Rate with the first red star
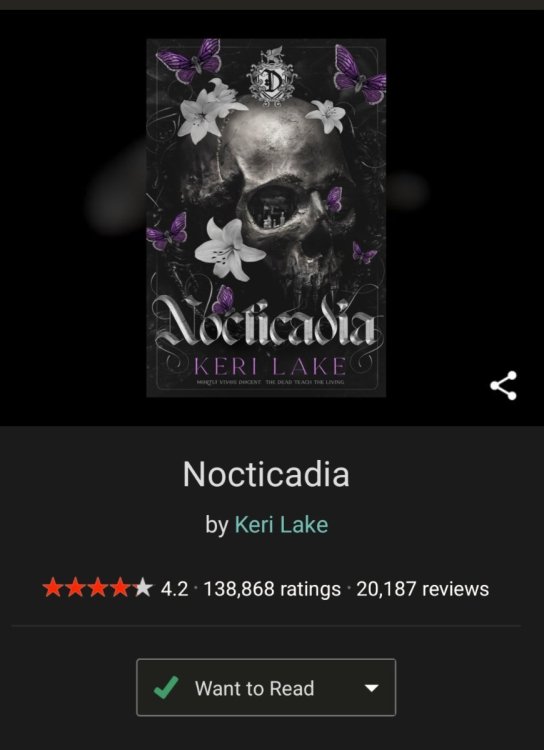Image resolution: width=544 pixels, height=750 pixels. coord(53,588)
